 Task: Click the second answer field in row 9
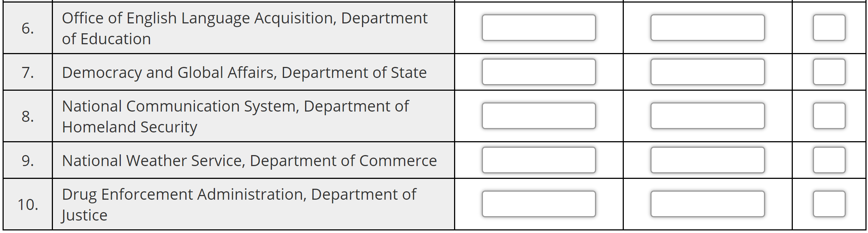pyautogui.click(x=707, y=160)
